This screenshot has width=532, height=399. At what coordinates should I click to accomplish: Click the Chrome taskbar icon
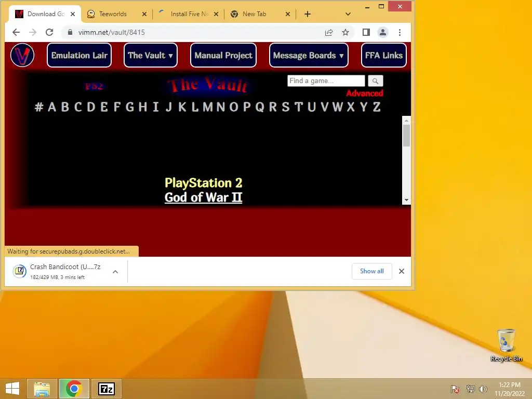[x=74, y=389]
